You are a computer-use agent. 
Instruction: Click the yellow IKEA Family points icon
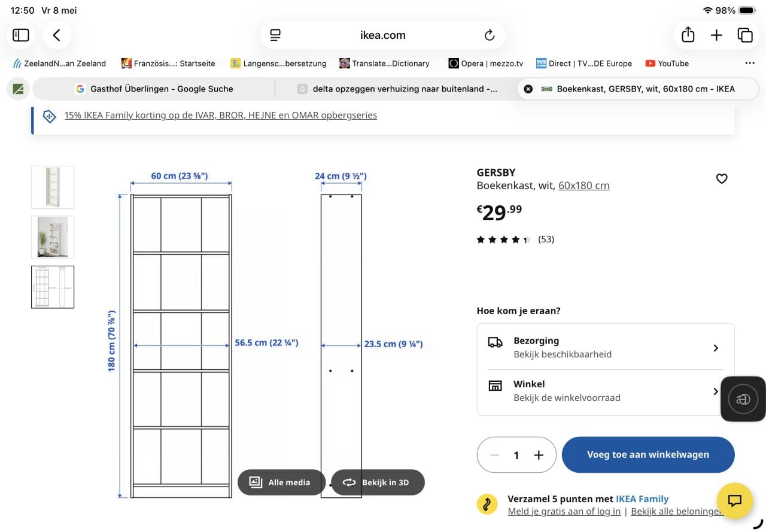[x=487, y=504]
